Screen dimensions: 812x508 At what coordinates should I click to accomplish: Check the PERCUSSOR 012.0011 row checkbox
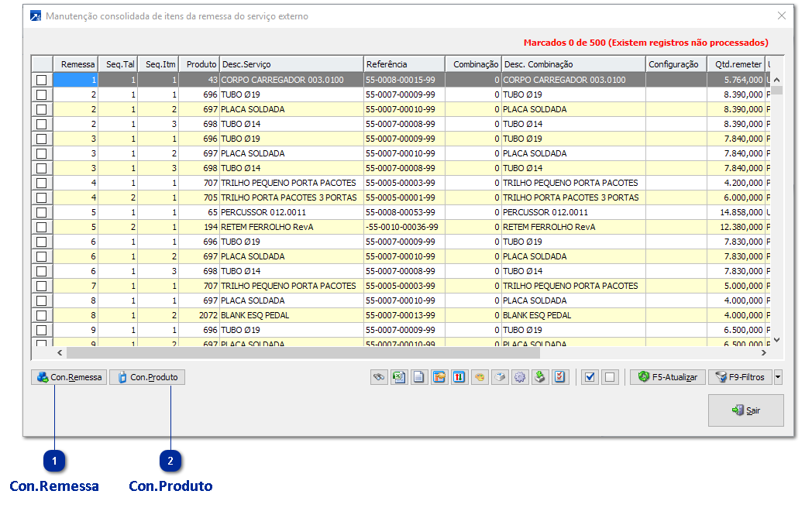point(41,212)
